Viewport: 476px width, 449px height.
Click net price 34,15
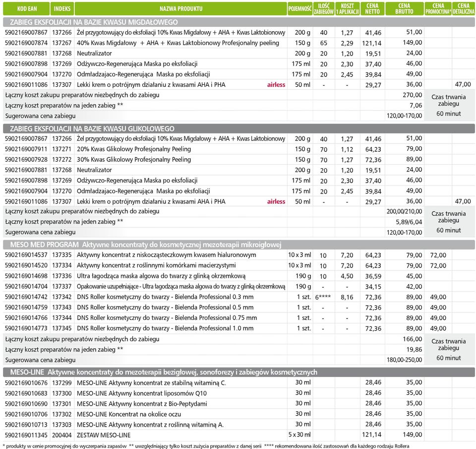[x=373, y=287]
